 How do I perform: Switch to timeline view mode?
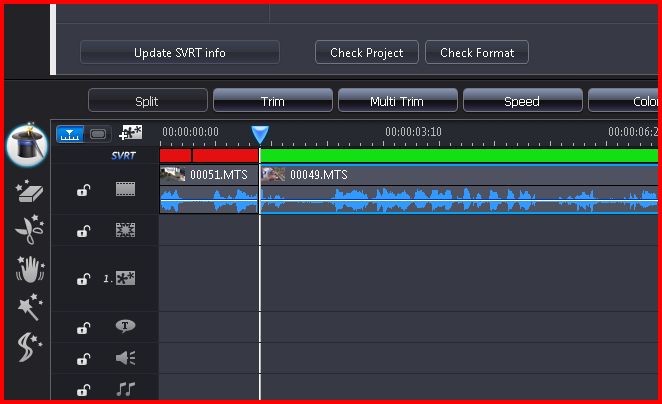point(70,133)
